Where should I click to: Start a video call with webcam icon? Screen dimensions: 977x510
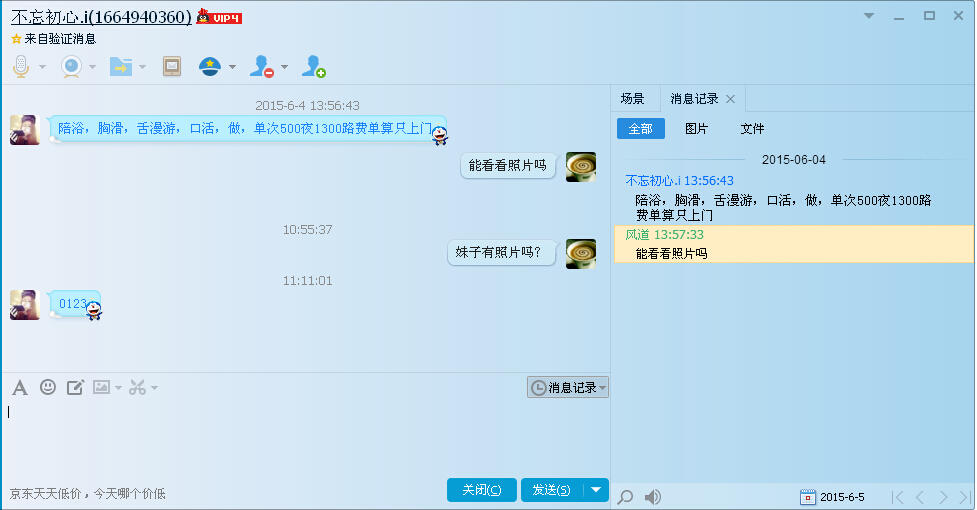coord(72,66)
